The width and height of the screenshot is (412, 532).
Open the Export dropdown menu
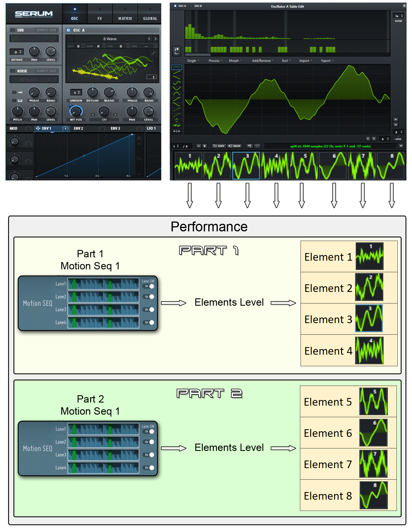coord(327,61)
